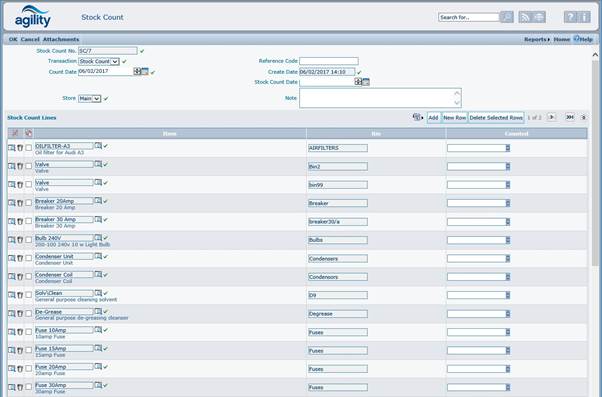This screenshot has width=602, height=397.
Task: Open Attachments in the menu bar
Action: [61, 40]
